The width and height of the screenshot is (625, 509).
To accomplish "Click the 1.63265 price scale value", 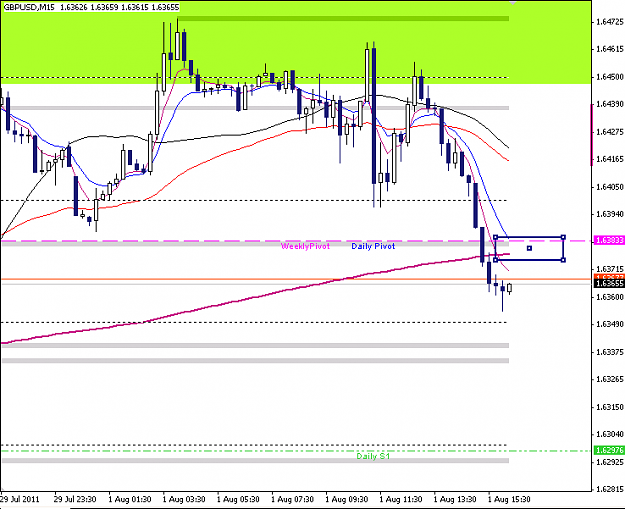I will tap(610, 379).
